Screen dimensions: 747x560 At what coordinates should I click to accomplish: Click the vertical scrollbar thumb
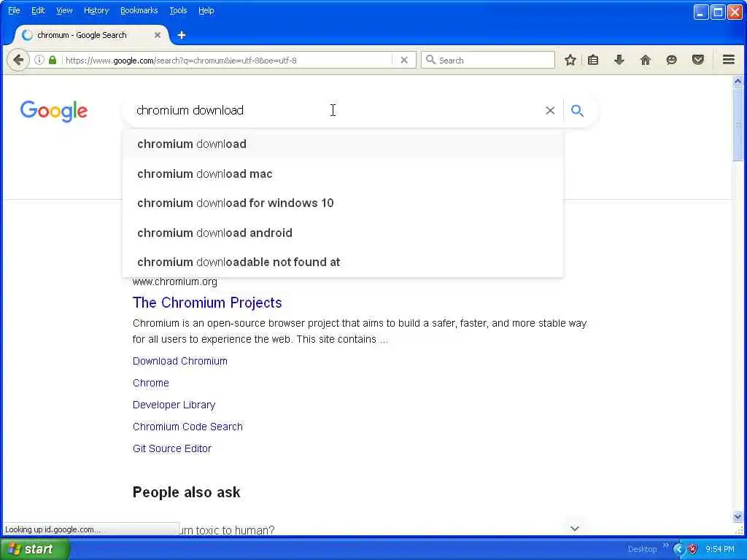pyautogui.click(x=738, y=124)
